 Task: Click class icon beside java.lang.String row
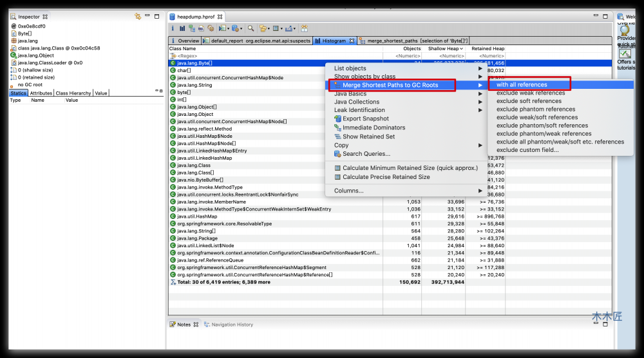[173, 85]
